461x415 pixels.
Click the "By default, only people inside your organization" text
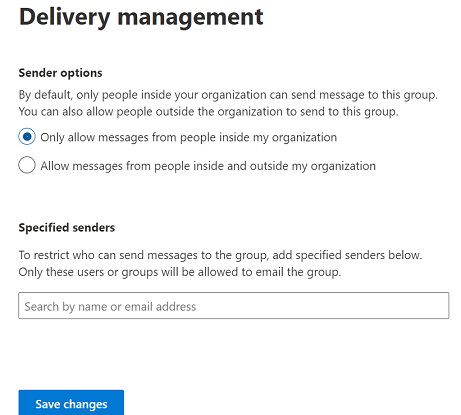(228, 95)
